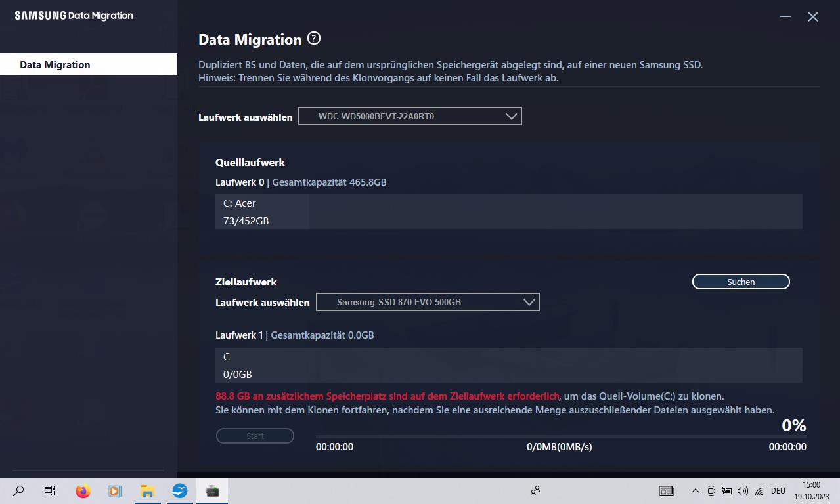Image resolution: width=840 pixels, height=504 pixels.
Task: Select the C: Acer source partition
Action: point(508,211)
